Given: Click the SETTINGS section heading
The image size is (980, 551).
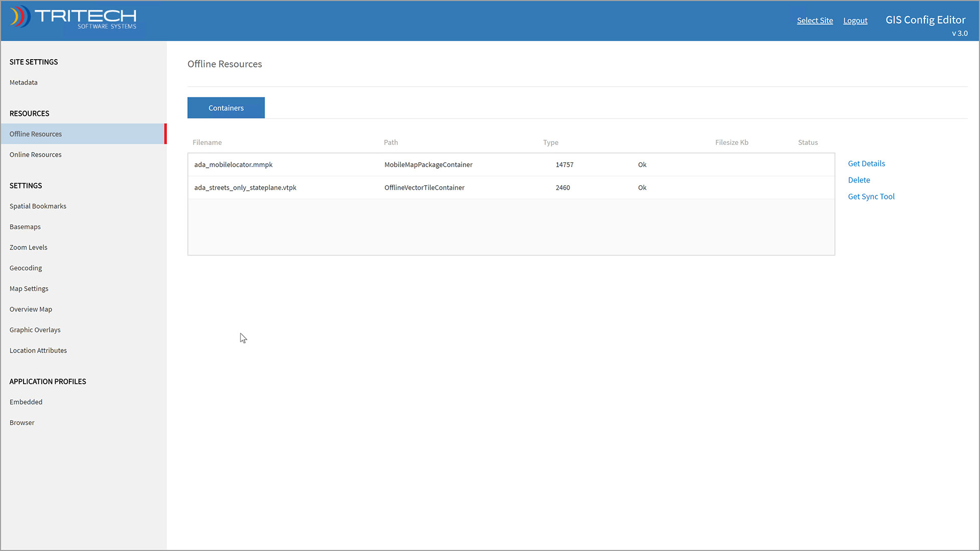Looking at the screenshot, I should [x=26, y=186].
